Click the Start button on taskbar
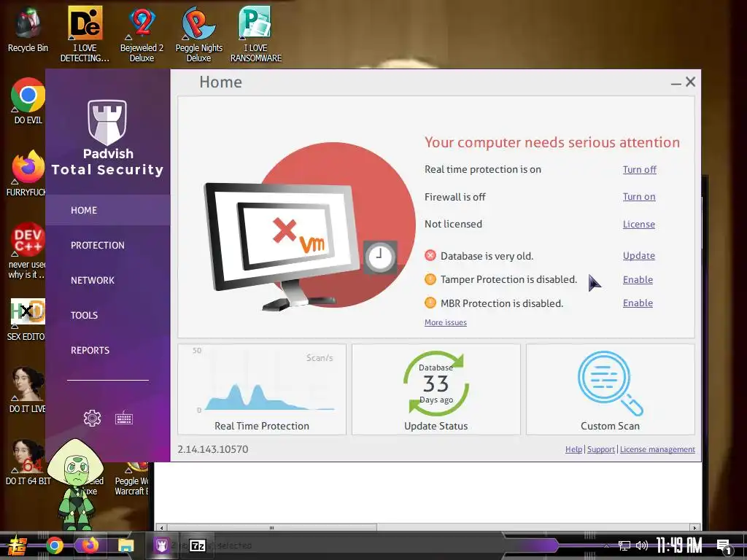The width and height of the screenshot is (747, 560). pyautogui.click(x=18, y=545)
